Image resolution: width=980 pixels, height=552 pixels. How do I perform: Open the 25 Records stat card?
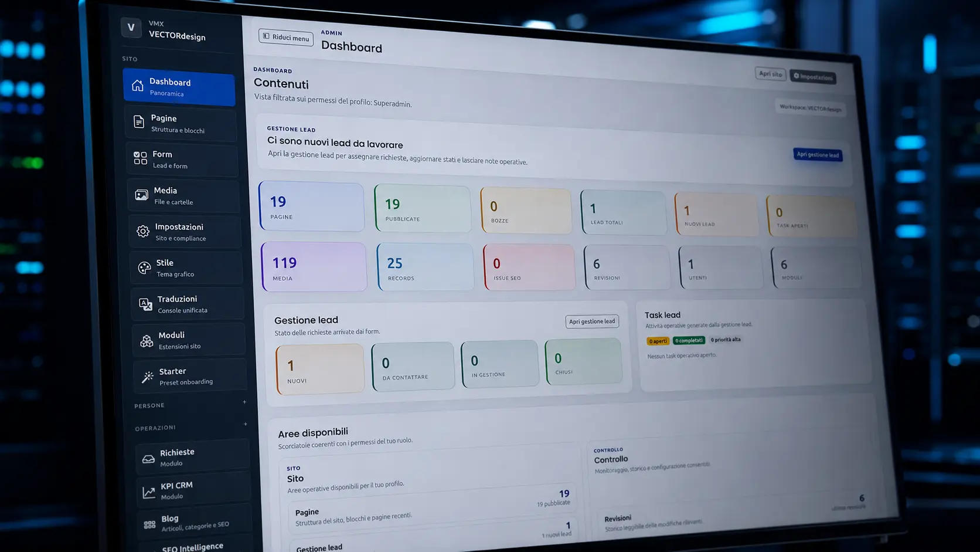425,267
